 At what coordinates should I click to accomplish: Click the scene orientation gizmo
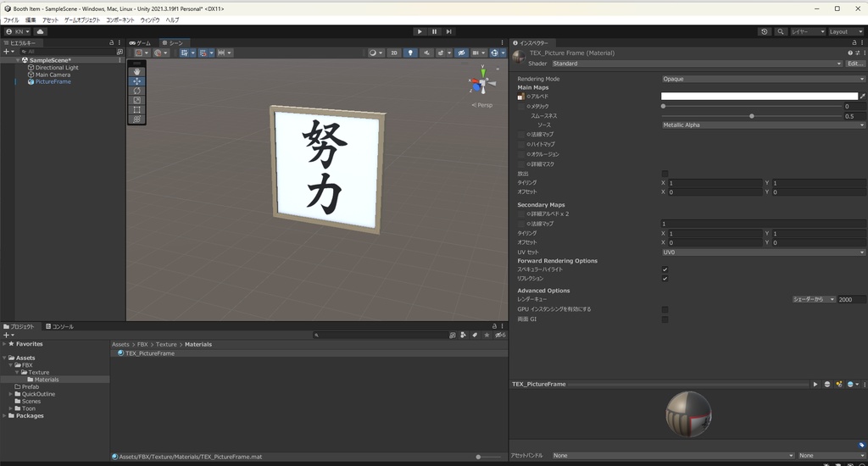[482, 82]
